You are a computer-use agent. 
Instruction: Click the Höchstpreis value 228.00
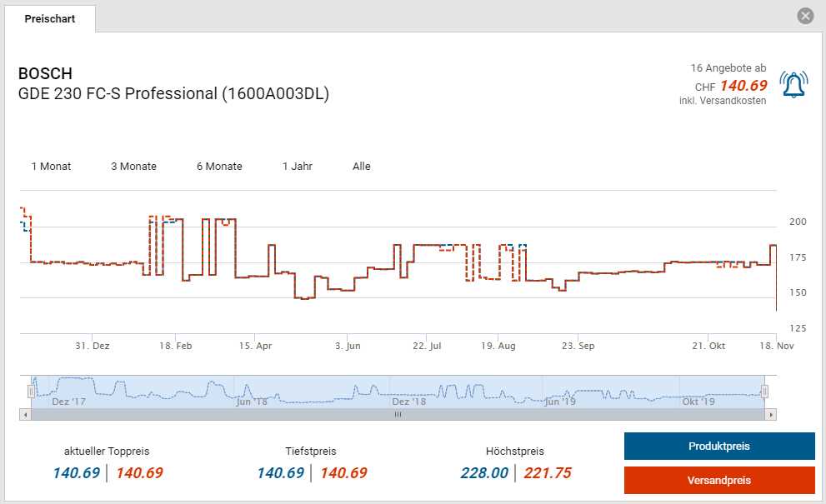click(483, 473)
